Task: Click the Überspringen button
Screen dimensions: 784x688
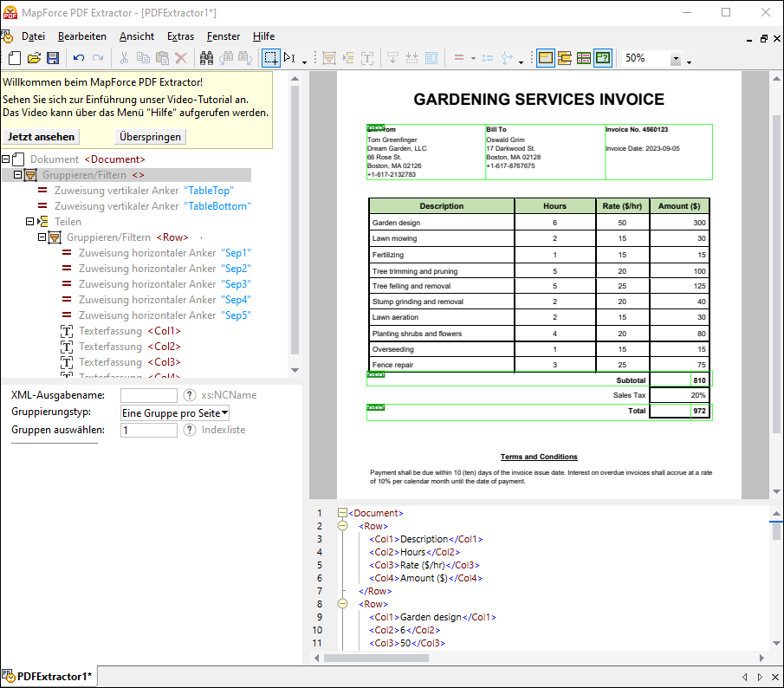Action: tap(150, 137)
